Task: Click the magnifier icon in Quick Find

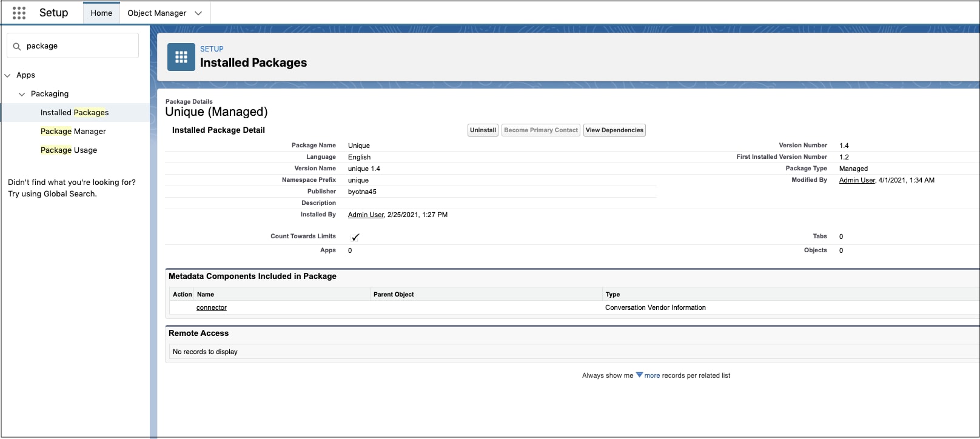Action: 17,46
